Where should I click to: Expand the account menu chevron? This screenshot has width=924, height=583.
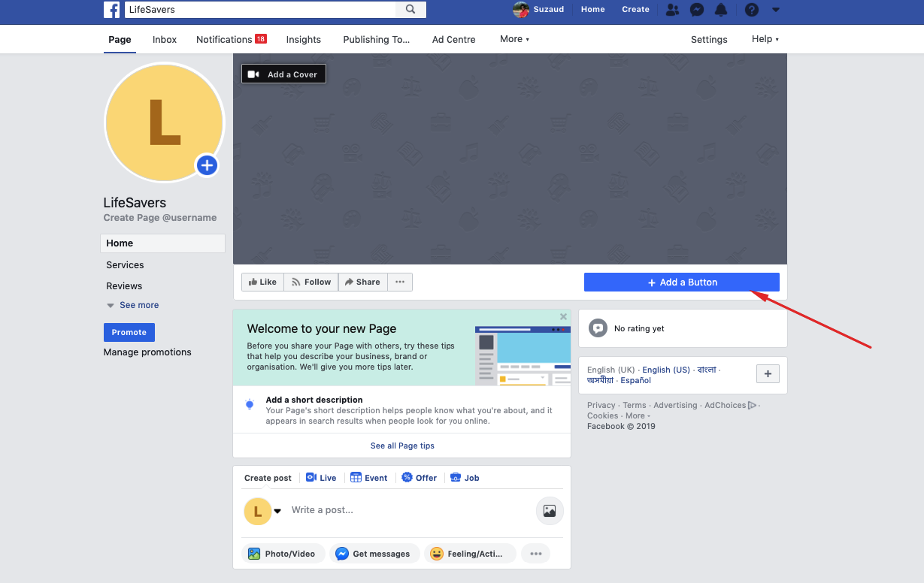(x=776, y=10)
